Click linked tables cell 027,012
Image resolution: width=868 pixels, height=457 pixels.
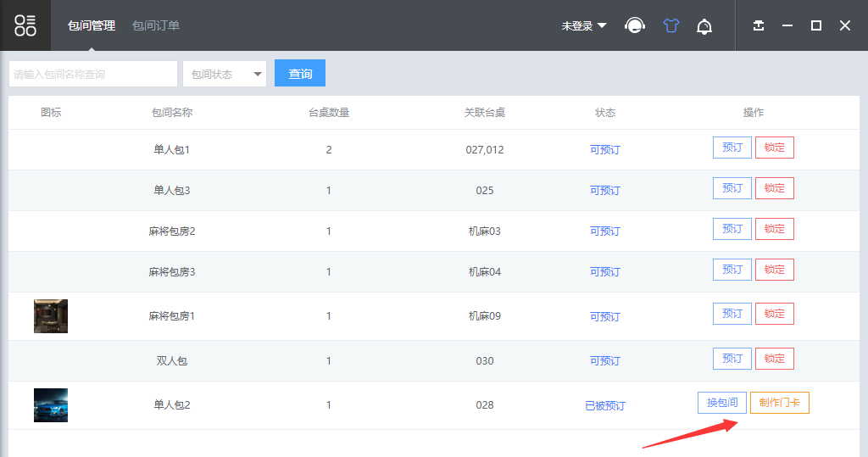484,149
